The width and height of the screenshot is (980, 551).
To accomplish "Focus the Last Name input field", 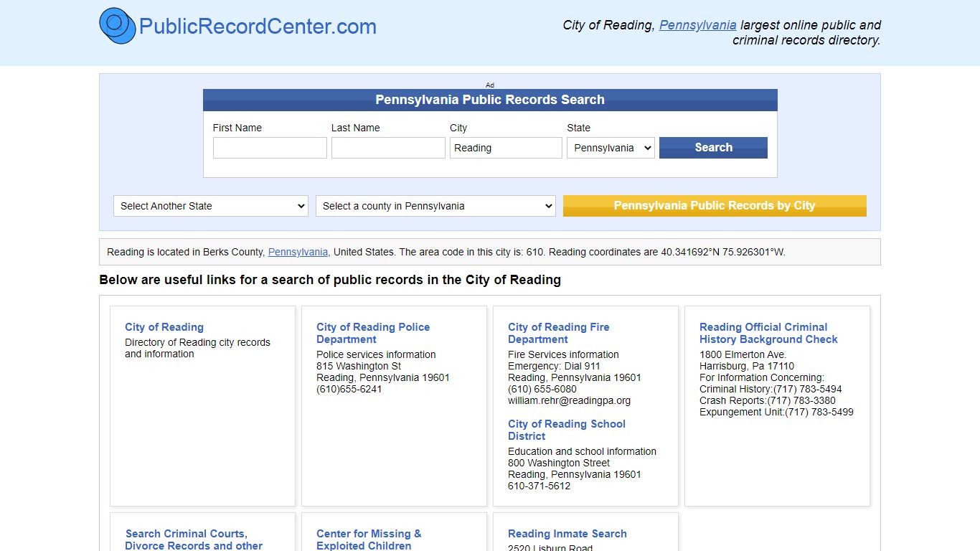I will (388, 148).
